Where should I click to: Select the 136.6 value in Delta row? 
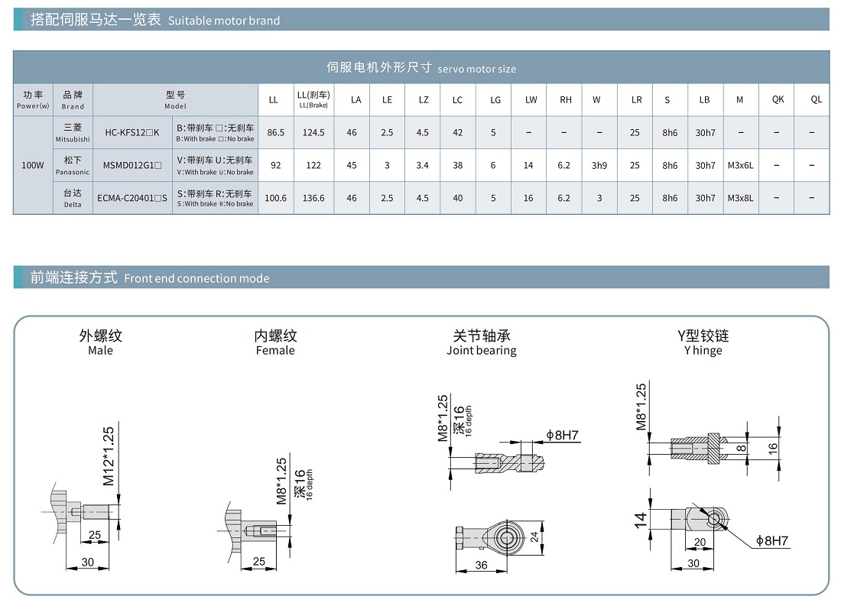click(x=313, y=198)
